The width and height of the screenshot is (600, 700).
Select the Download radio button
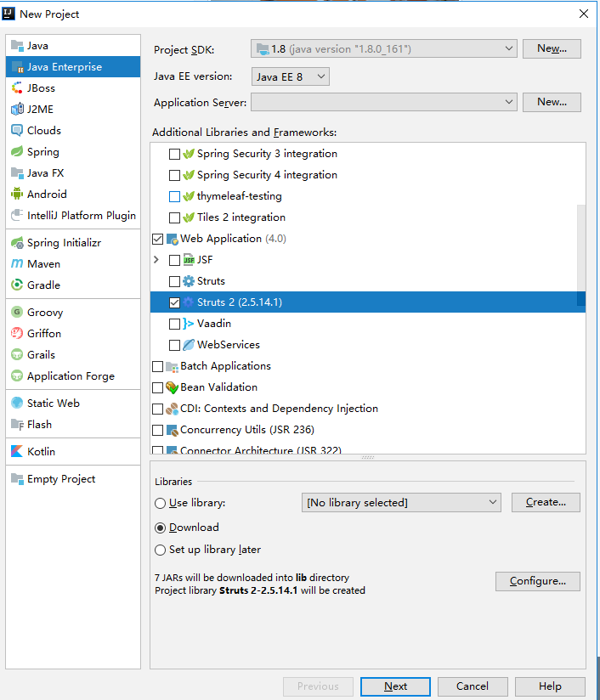tap(160, 528)
